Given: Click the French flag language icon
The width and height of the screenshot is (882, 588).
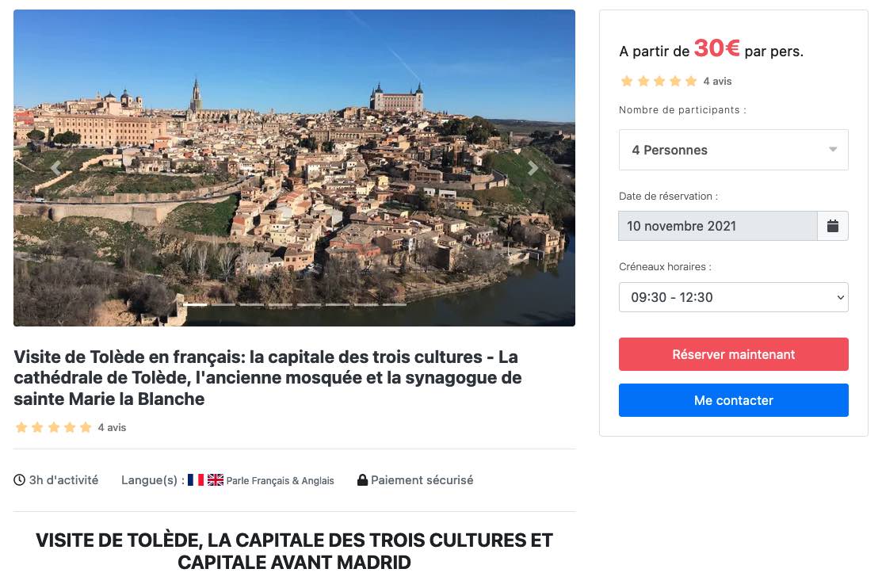Looking at the screenshot, I should click(x=195, y=479).
